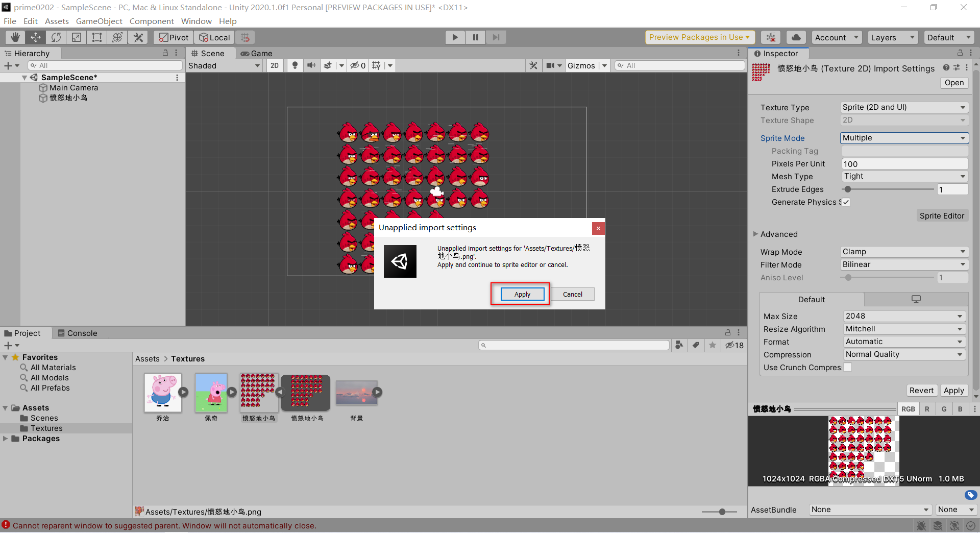Switch to the Console tab

[x=77, y=333]
